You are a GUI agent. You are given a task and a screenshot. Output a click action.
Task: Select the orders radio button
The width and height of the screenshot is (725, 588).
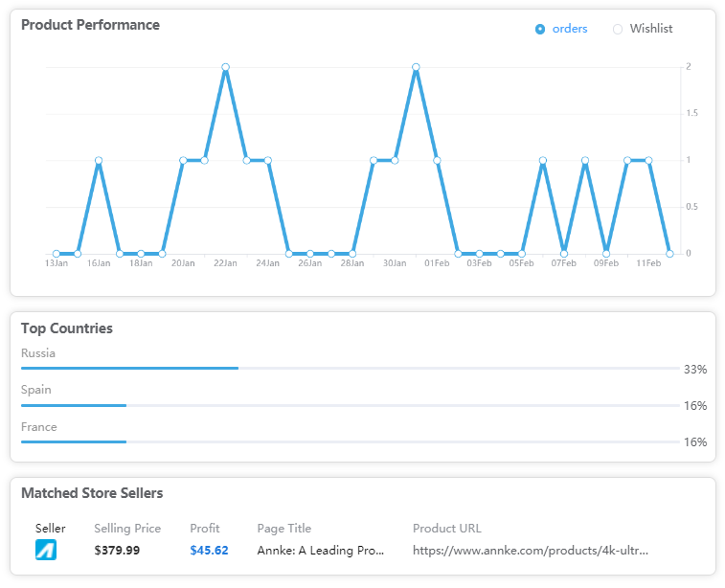coord(539,29)
